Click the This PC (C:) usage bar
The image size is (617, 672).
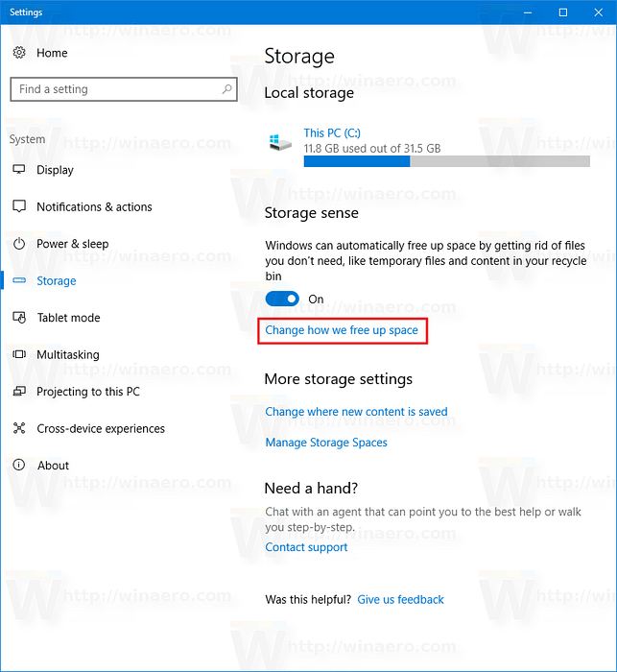click(x=446, y=161)
